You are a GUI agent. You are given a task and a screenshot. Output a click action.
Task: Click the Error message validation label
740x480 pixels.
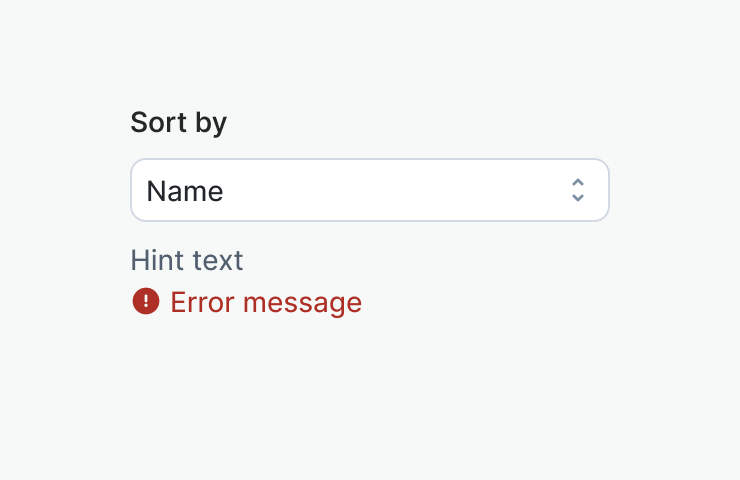266,302
